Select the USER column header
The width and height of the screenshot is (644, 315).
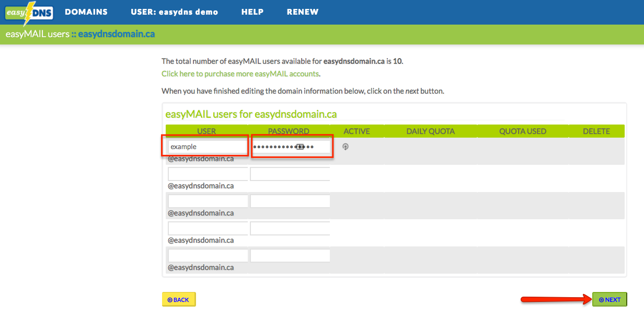(206, 131)
